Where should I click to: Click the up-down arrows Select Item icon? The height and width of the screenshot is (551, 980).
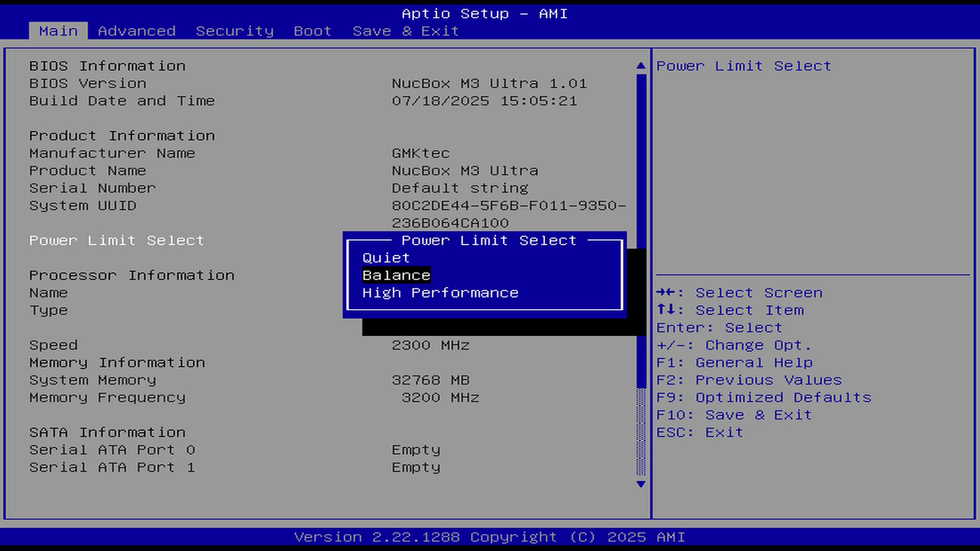pyautogui.click(x=666, y=310)
